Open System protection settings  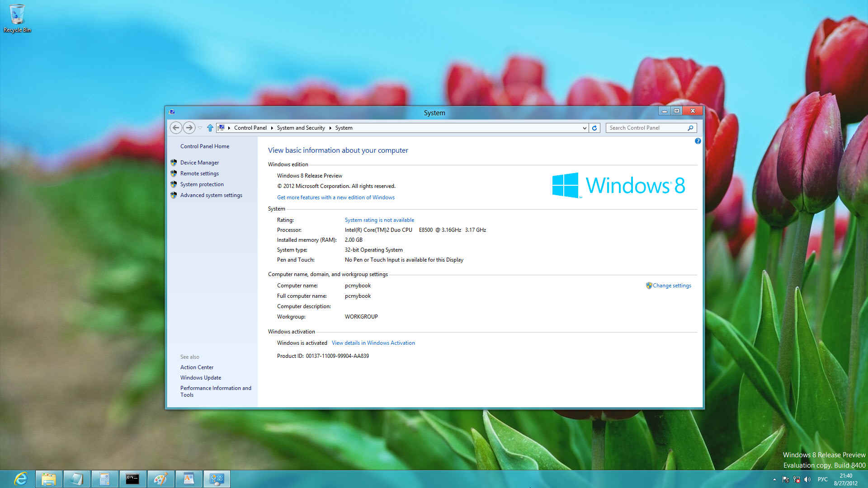coord(202,184)
